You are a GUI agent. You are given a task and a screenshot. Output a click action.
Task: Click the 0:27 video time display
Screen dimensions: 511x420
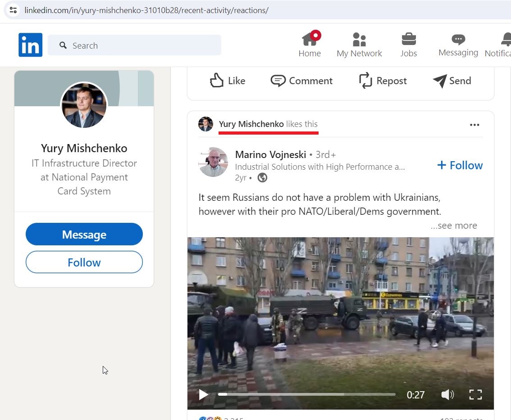click(415, 395)
